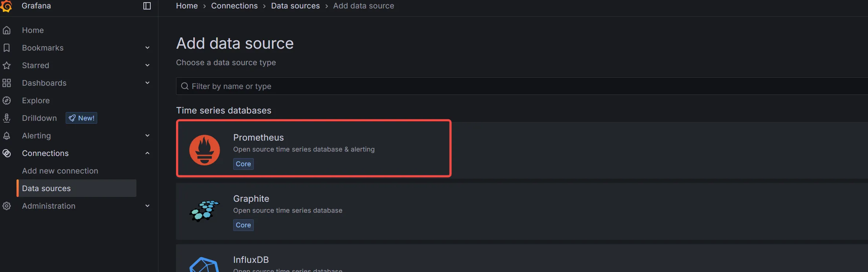Screen dimensions: 868x272
Task: Click the 'Add data source' page heading
Action: pos(235,44)
